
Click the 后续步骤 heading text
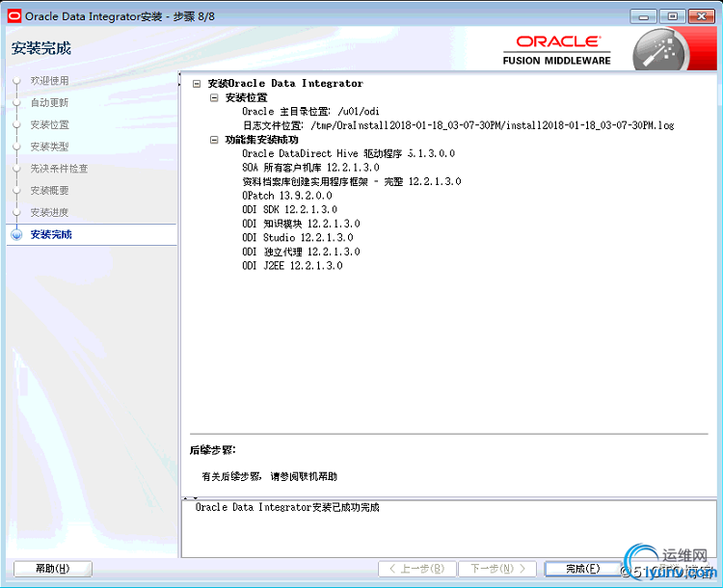[213, 450]
